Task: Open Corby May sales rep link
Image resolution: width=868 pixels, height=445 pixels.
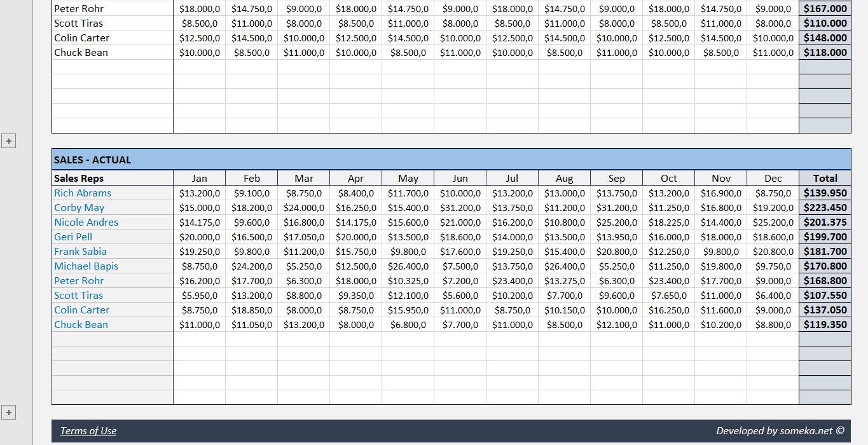Action: pyautogui.click(x=79, y=207)
